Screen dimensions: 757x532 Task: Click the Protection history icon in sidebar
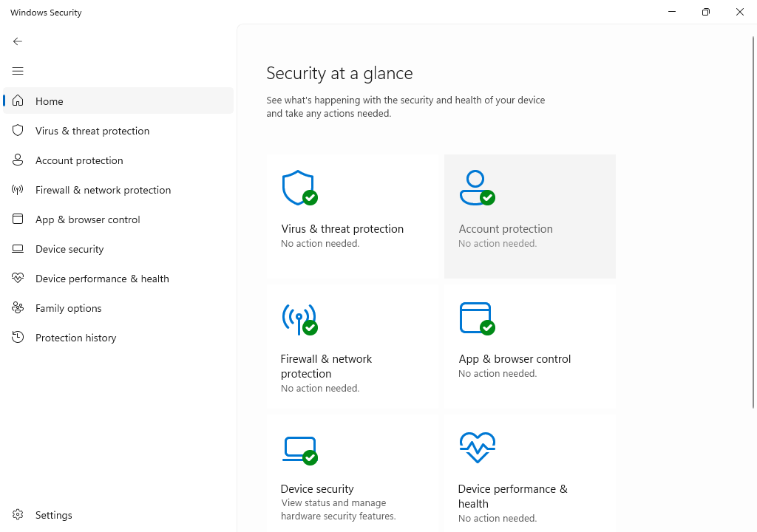coord(18,338)
